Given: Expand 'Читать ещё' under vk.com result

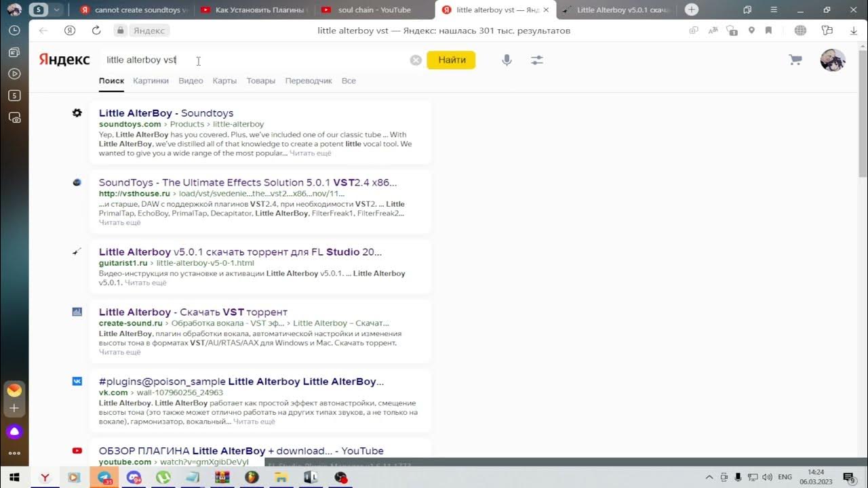Looking at the screenshot, I should pos(254,422).
